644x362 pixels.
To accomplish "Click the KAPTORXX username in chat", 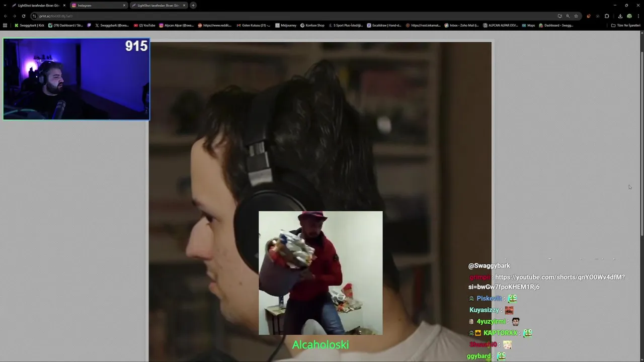I will [500, 333].
